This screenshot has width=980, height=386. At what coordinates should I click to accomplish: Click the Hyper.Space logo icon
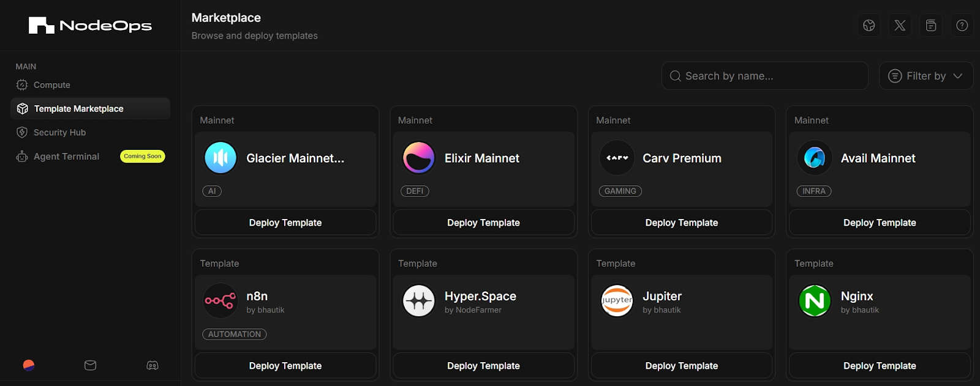point(418,301)
